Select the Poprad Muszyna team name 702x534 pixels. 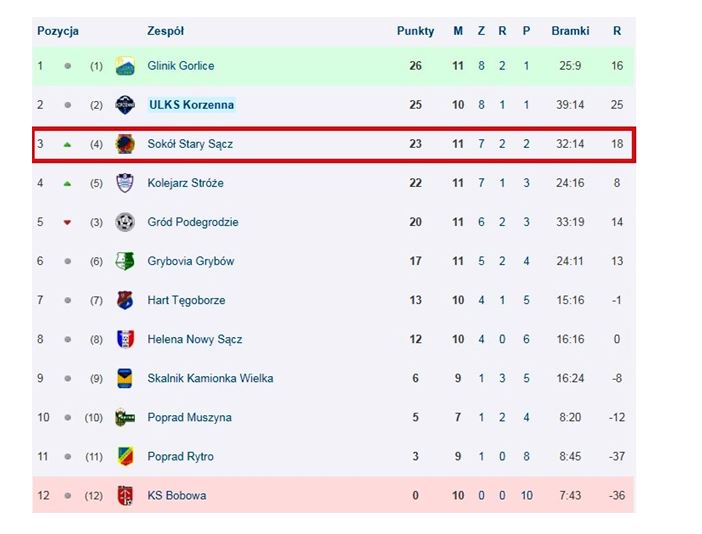coord(189,417)
